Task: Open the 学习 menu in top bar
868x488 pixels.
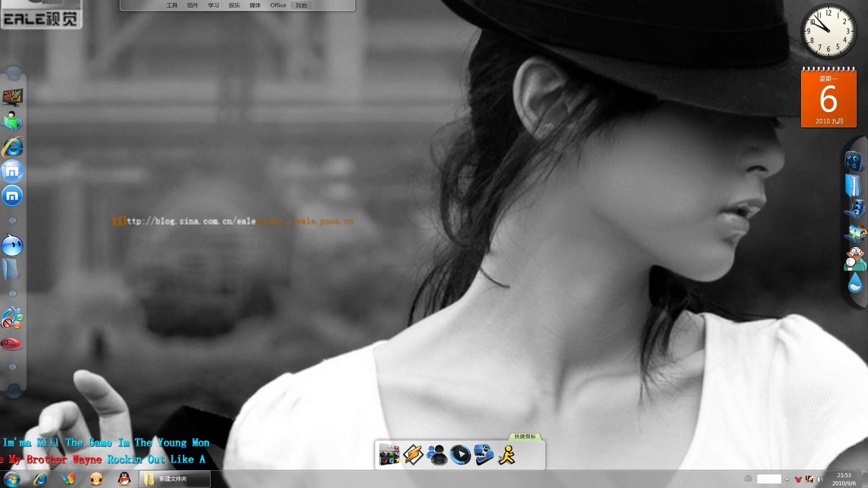Action: (213, 5)
